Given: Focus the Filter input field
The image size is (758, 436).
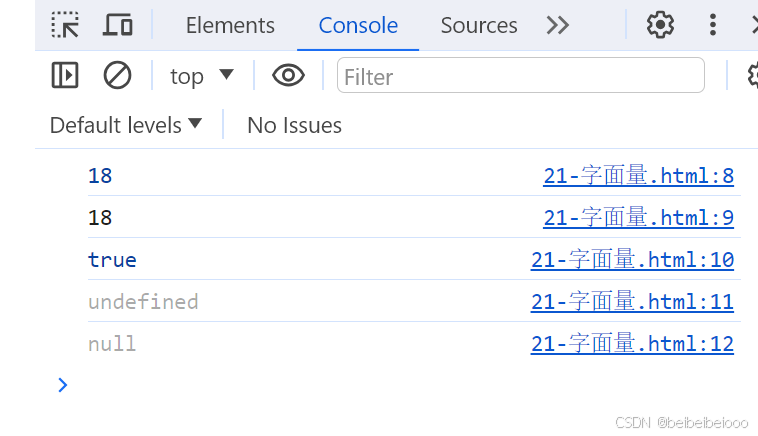Looking at the screenshot, I should pos(521,75).
